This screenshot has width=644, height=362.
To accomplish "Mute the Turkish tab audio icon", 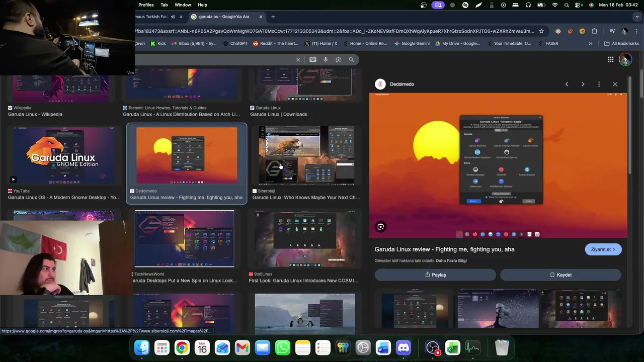I will [x=173, y=17].
